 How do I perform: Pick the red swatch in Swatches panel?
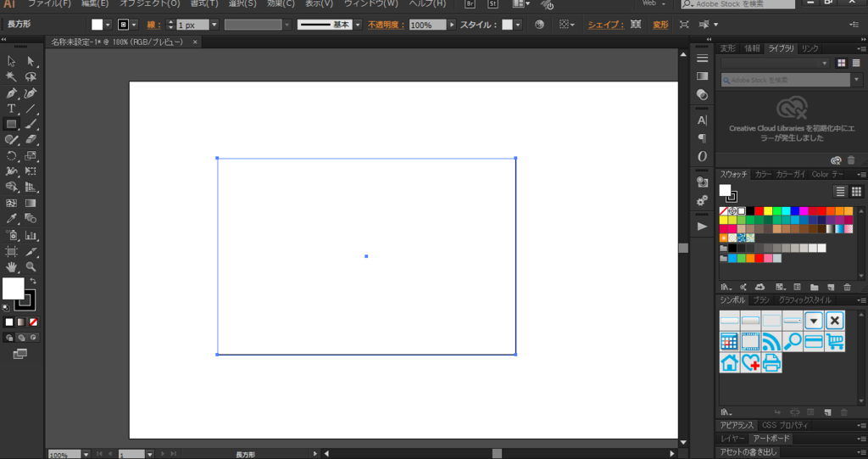[x=759, y=210]
